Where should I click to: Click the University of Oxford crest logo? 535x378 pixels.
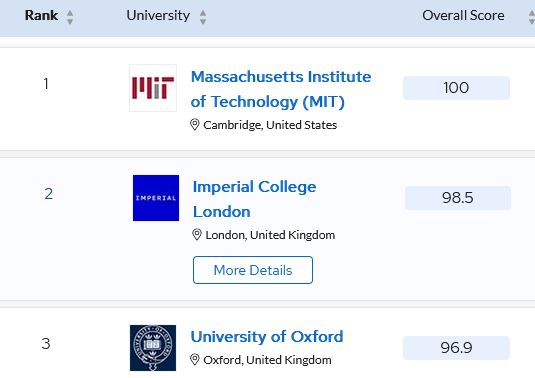[x=153, y=348]
